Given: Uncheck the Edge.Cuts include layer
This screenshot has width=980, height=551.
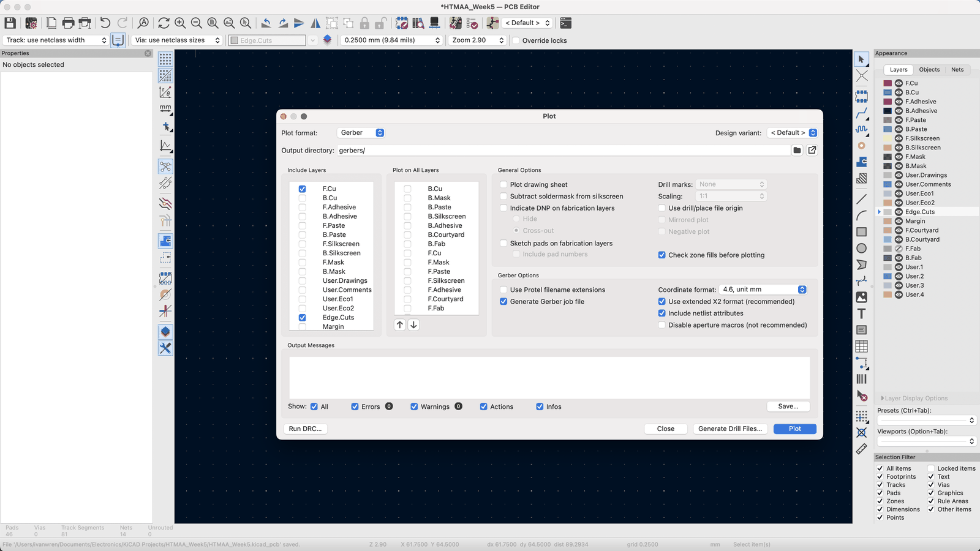Looking at the screenshot, I should tap(303, 318).
